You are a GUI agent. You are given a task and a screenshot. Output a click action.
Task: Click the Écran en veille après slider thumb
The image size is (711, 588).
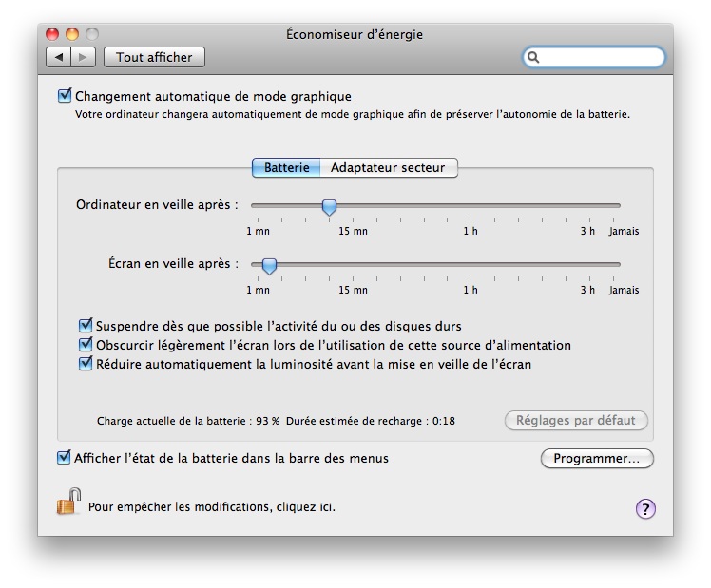click(269, 266)
